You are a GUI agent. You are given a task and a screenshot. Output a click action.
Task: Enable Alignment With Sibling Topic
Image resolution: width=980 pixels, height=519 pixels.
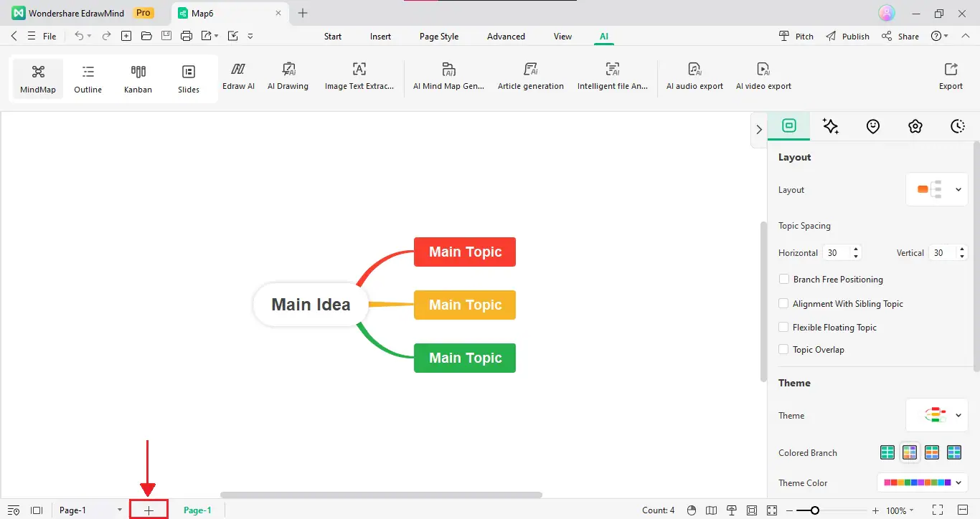(783, 303)
